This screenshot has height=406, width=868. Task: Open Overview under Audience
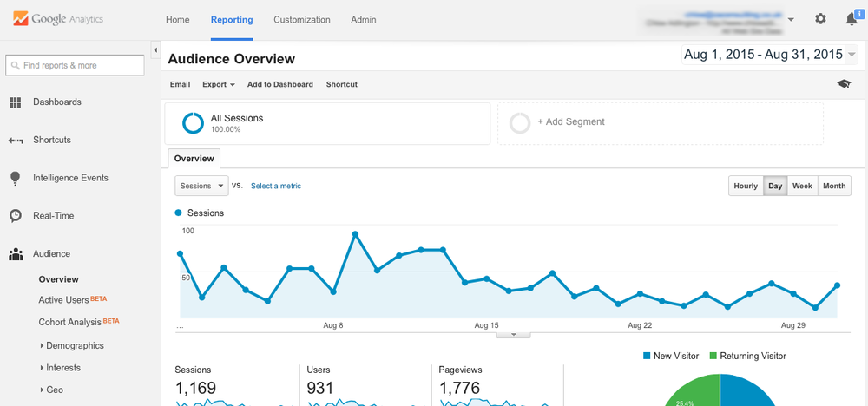pyautogui.click(x=59, y=279)
